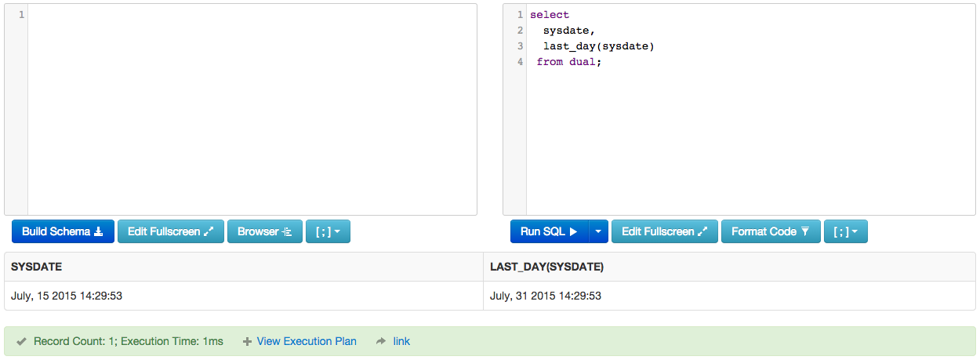Click the Build Schema button

tap(63, 231)
